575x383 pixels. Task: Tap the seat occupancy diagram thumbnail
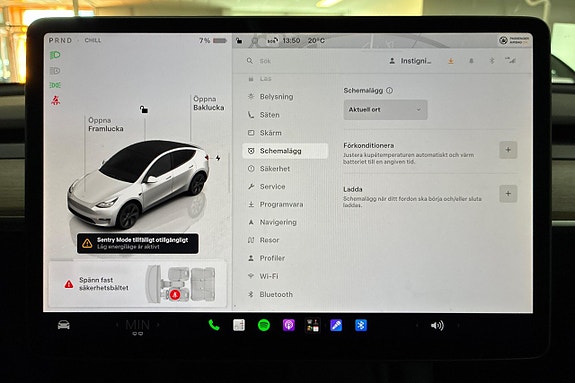[180, 284]
